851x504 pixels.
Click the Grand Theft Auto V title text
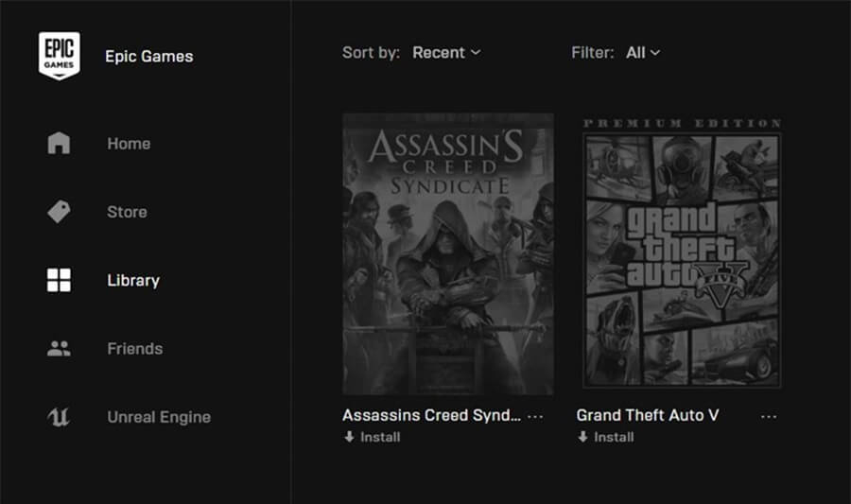tap(648, 415)
